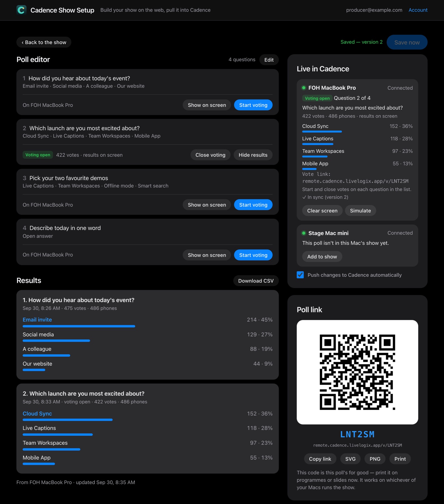Click the poll URL text under the LNT2SM code

tap(357, 445)
